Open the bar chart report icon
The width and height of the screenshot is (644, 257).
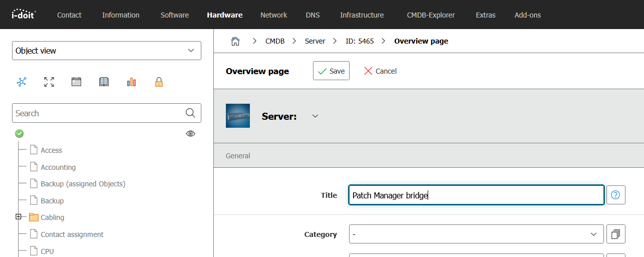[131, 82]
